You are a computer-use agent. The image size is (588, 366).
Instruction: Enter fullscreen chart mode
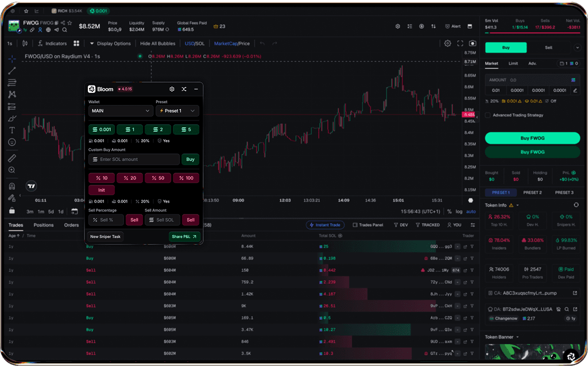(x=460, y=44)
